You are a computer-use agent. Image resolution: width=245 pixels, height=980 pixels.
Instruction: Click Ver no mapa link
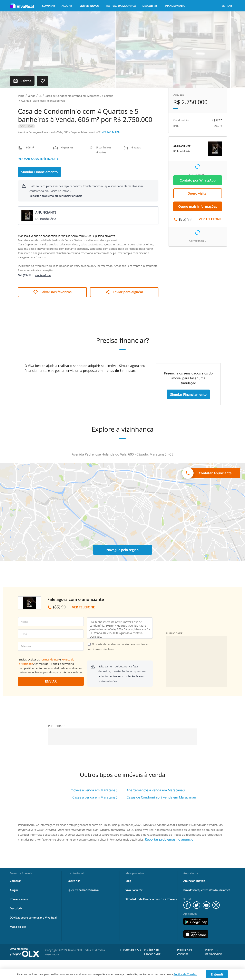(x=111, y=132)
